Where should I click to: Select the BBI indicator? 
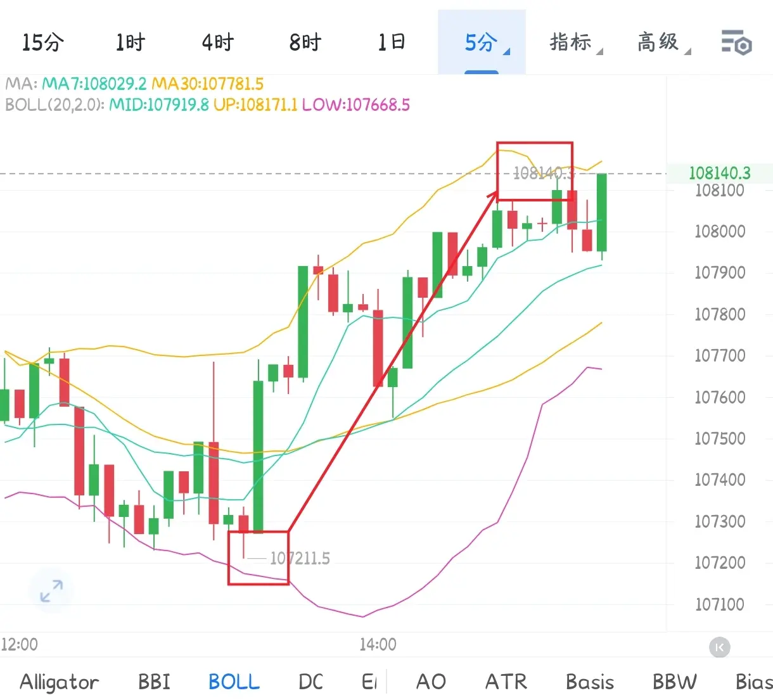(154, 682)
